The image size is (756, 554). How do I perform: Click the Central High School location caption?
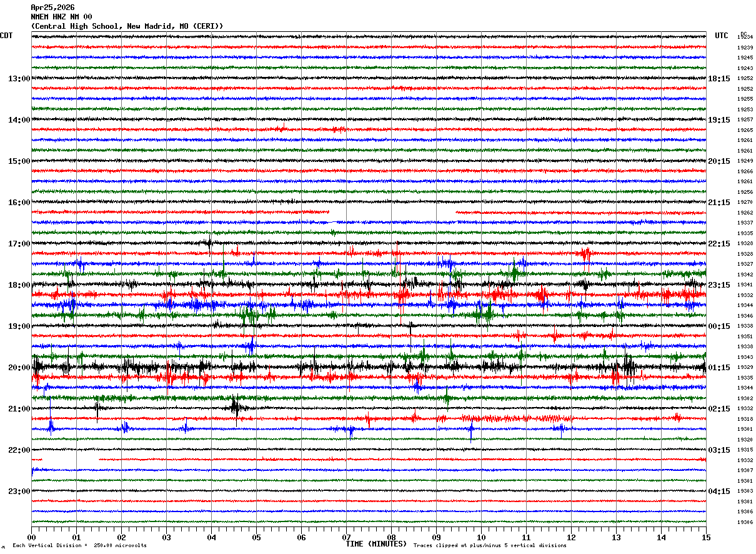[127, 26]
